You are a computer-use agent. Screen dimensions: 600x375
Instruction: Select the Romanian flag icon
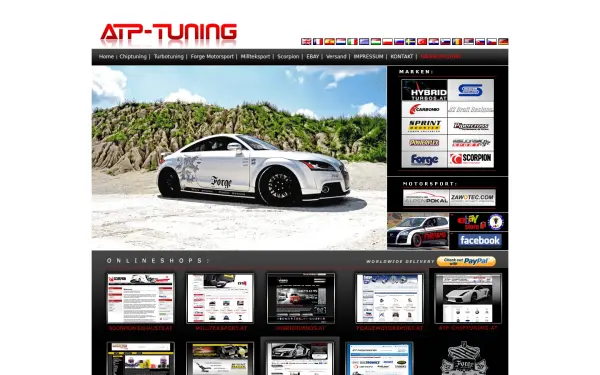point(457,41)
